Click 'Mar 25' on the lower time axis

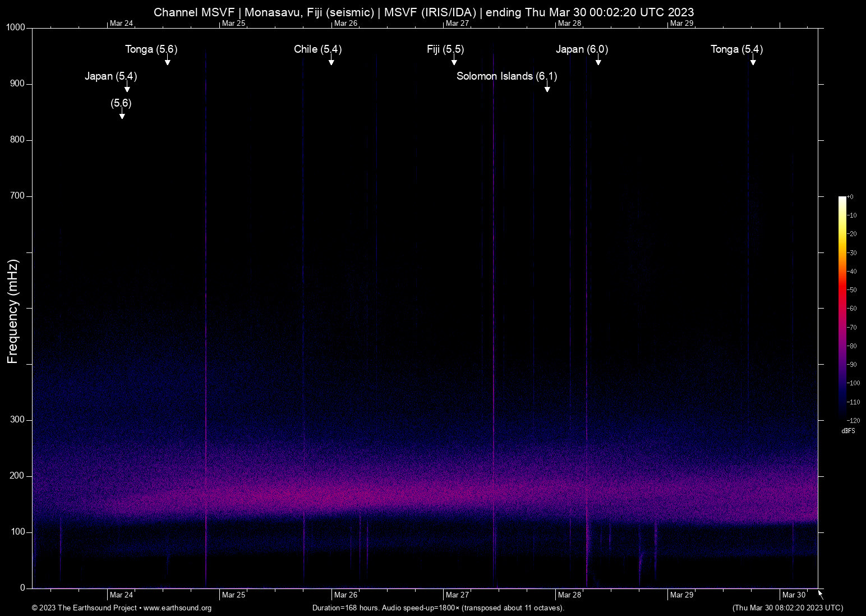click(x=234, y=595)
